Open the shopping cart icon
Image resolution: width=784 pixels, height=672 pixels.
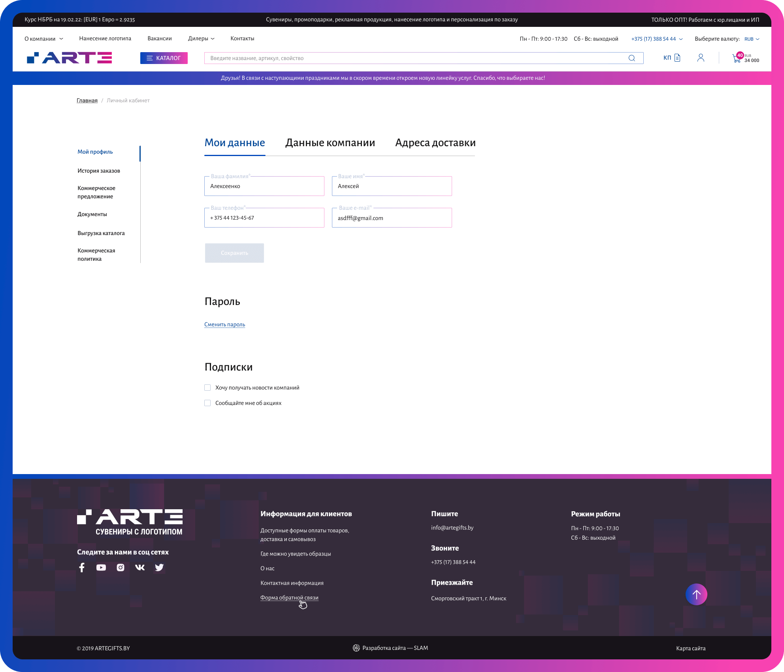pyautogui.click(x=737, y=59)
